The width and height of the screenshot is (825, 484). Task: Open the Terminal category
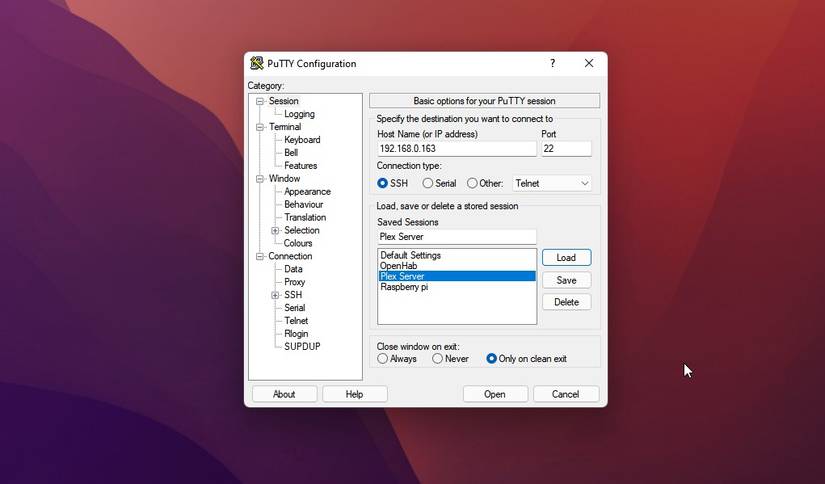coord(285,127)
